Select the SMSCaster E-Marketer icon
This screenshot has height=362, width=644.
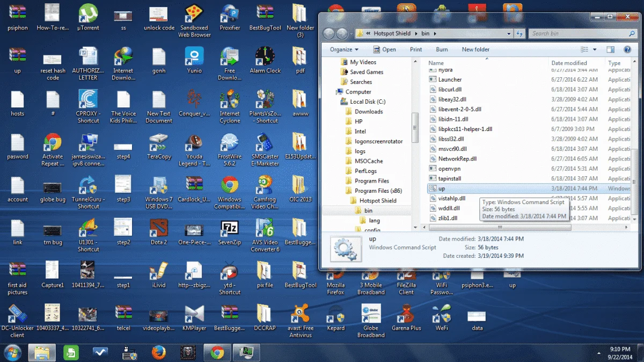tap(265, 149)
